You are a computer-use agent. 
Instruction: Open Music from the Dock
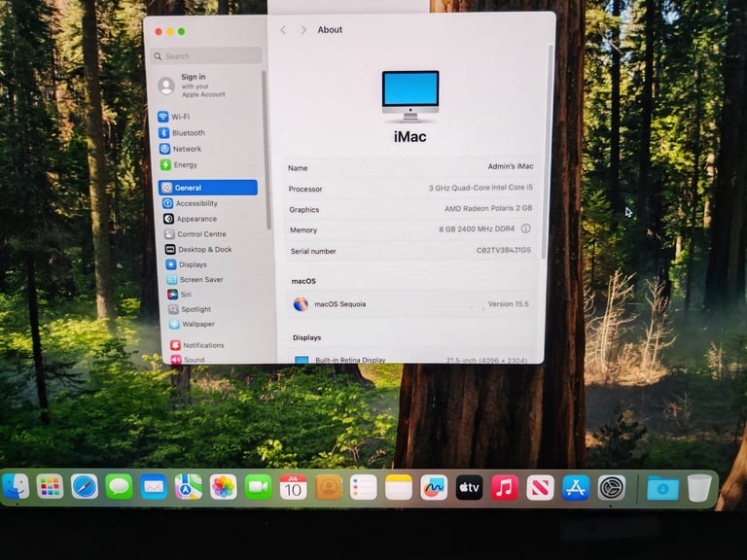tap(505, 487)
